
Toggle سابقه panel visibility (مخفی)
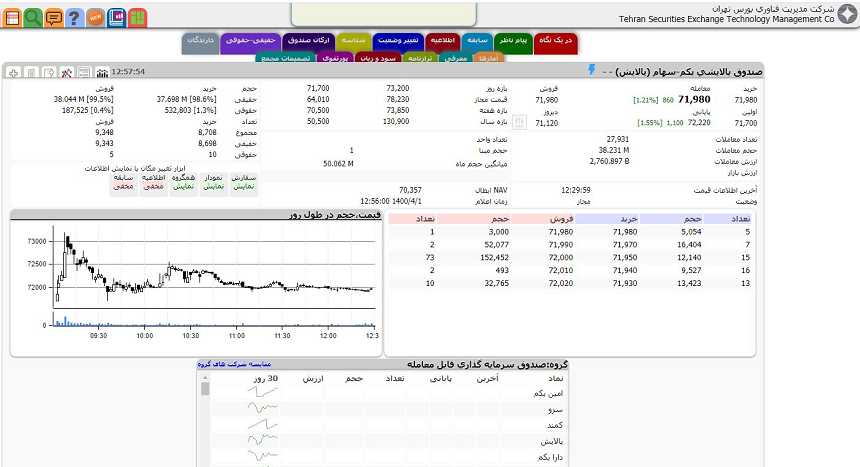pyautogui.click(x=123, y=187)
